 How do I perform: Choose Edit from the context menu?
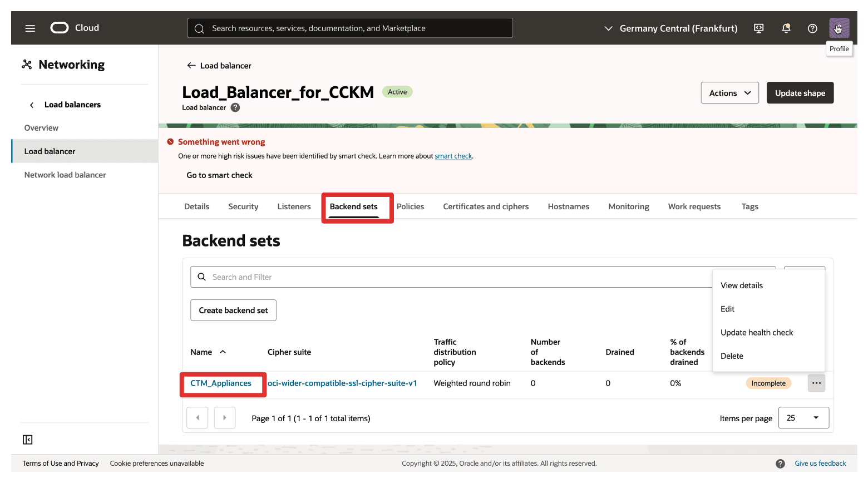coord(768,309)
